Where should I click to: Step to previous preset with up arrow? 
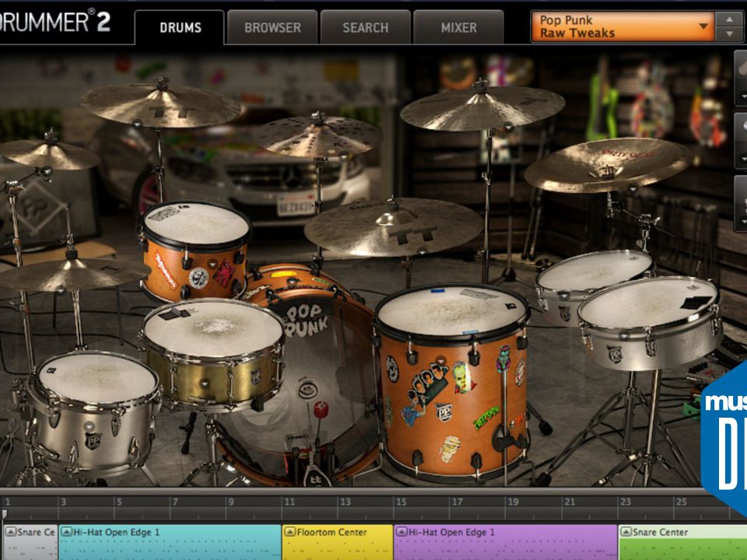coord(729,19)
